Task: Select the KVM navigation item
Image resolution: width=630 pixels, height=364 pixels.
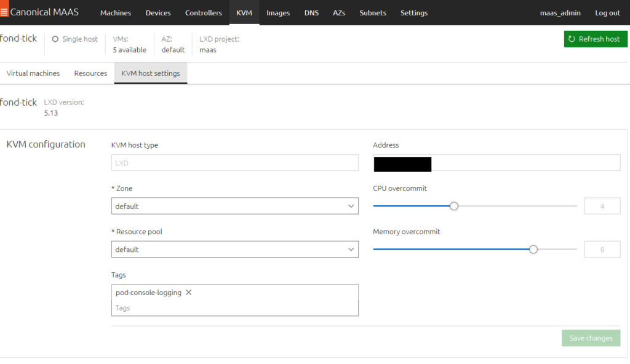Action: tap(244, 13)
